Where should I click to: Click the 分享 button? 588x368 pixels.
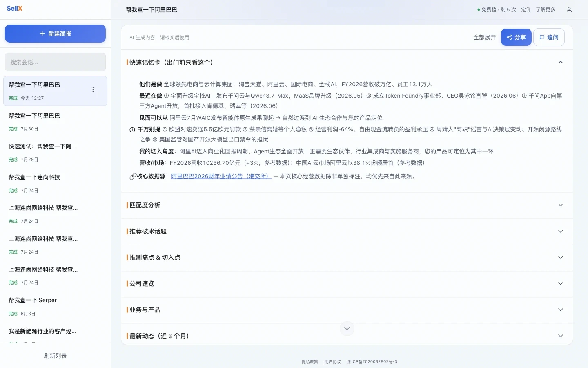point(516,37)
